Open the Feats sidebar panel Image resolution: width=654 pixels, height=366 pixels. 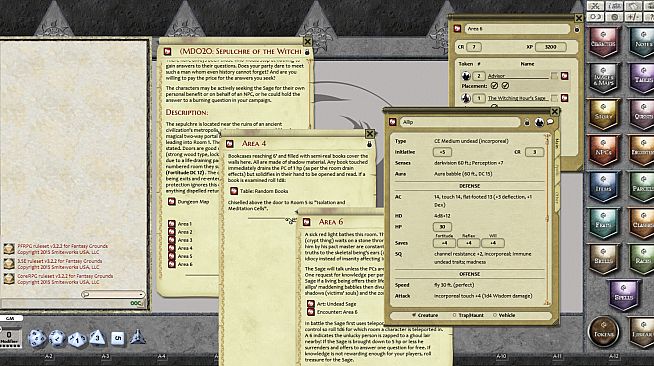603,223
